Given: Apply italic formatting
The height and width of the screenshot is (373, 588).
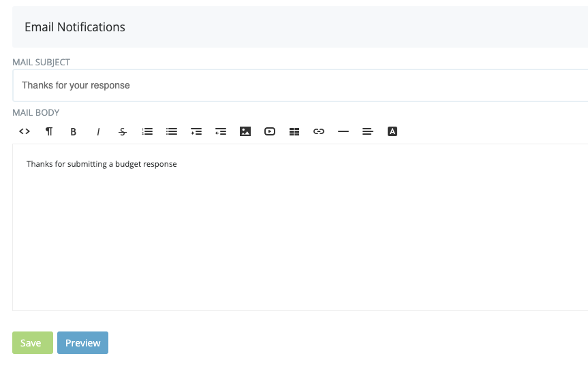Looking at the screenshot, I should coord(98,131).
